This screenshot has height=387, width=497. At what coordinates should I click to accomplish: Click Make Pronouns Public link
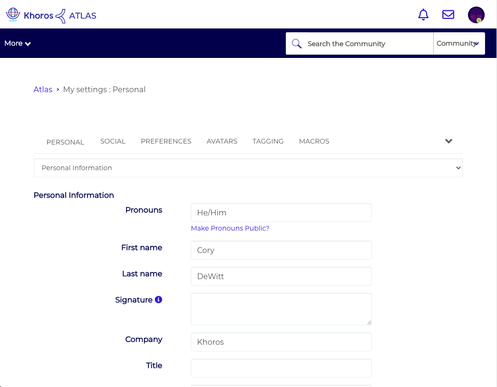click(230, 228)
